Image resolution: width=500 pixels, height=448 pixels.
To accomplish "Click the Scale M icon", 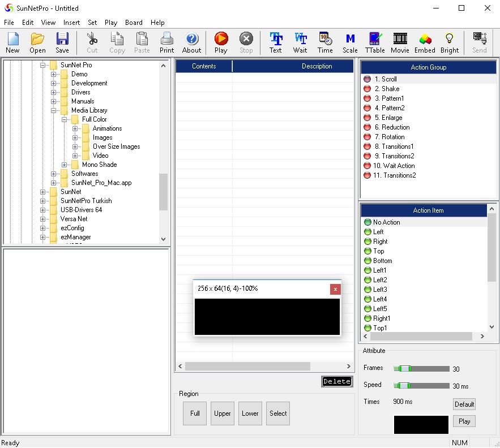I will pyautogui.click(x=350, y=42).
